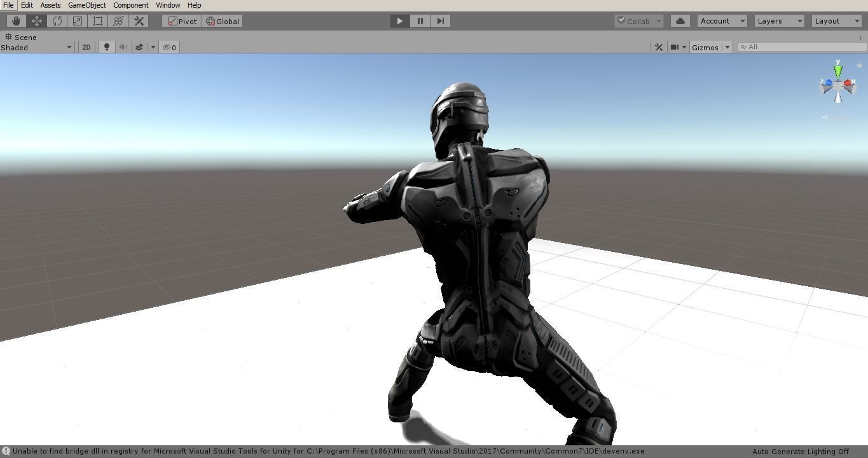Toggle scene effects (skybox, fog)

[x=139, y=47]
